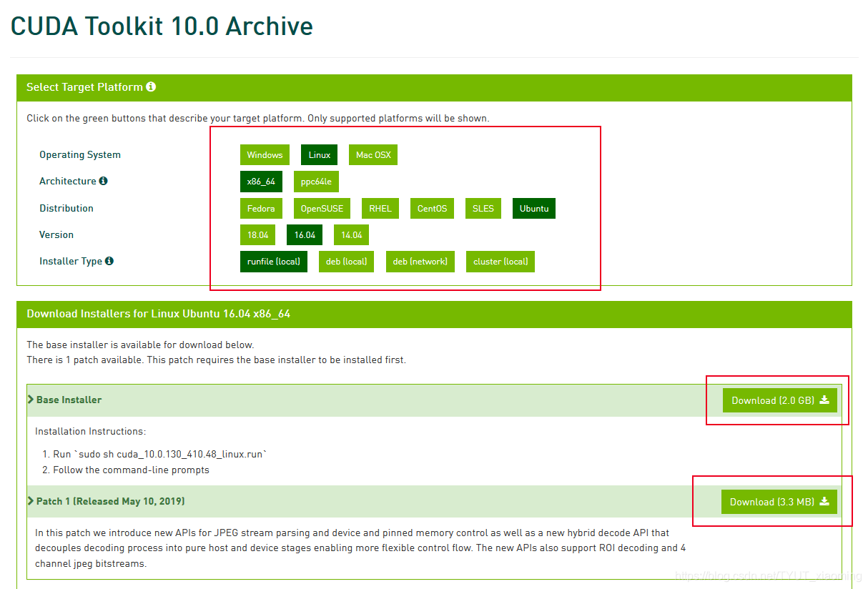The height and width of the screenshot is (589, 868).
Task: Select Fedora distribution
Action: [261, 209]
